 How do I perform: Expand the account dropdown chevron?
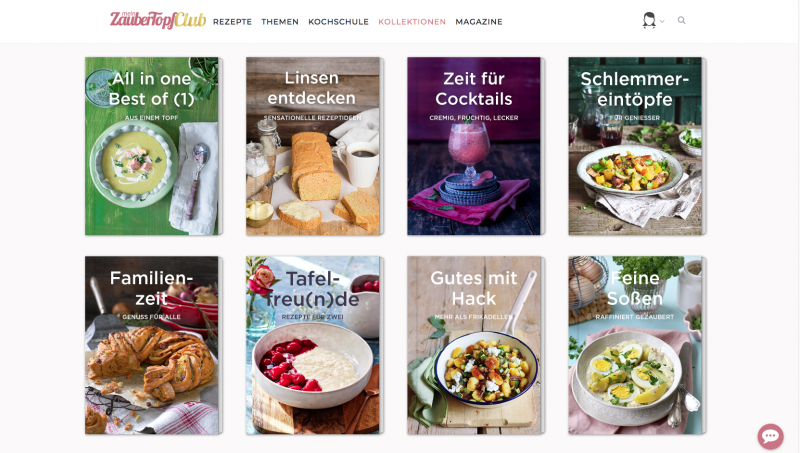[x=662, y=21]
